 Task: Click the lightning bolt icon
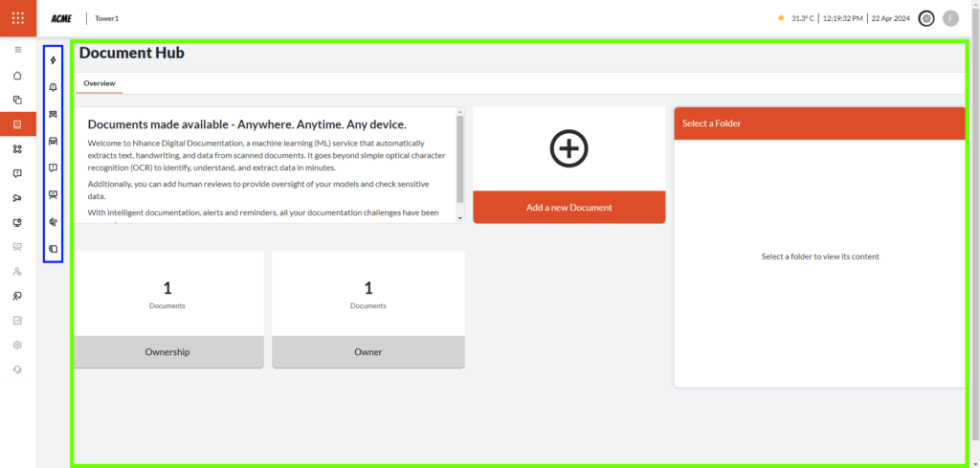54,60
